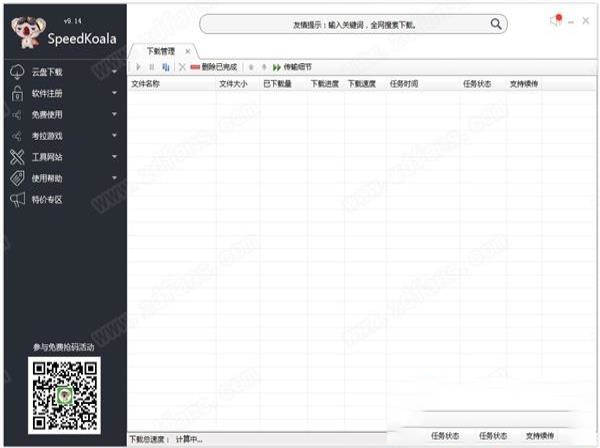Click the pause download icon in toolbar

pyautogui.click(x=152, y=66)
